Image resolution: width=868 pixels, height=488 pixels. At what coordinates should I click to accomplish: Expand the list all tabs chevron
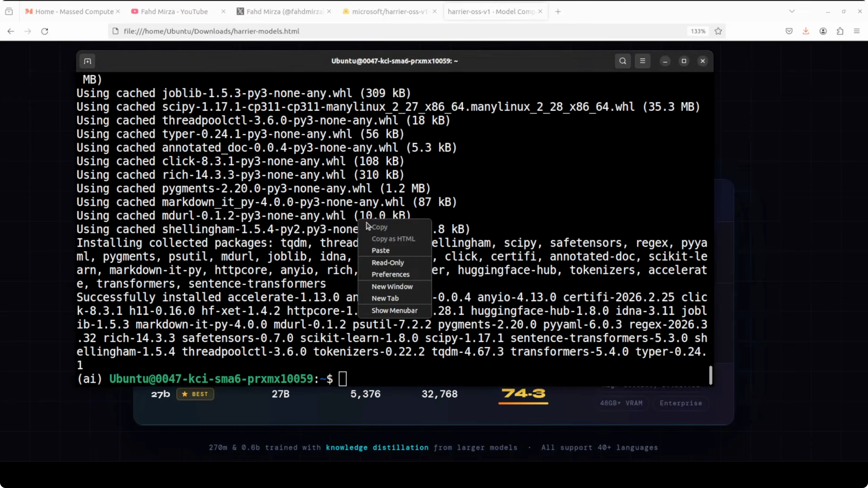click(792, 12)
